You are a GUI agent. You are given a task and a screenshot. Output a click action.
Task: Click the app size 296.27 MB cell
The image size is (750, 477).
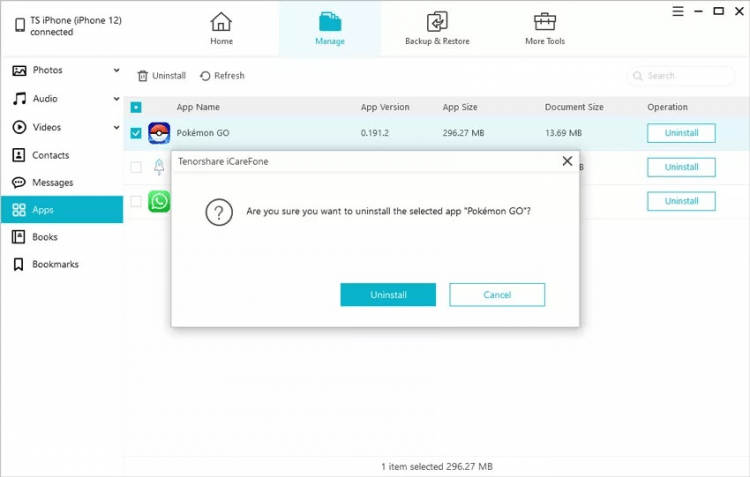pos(463,133)
